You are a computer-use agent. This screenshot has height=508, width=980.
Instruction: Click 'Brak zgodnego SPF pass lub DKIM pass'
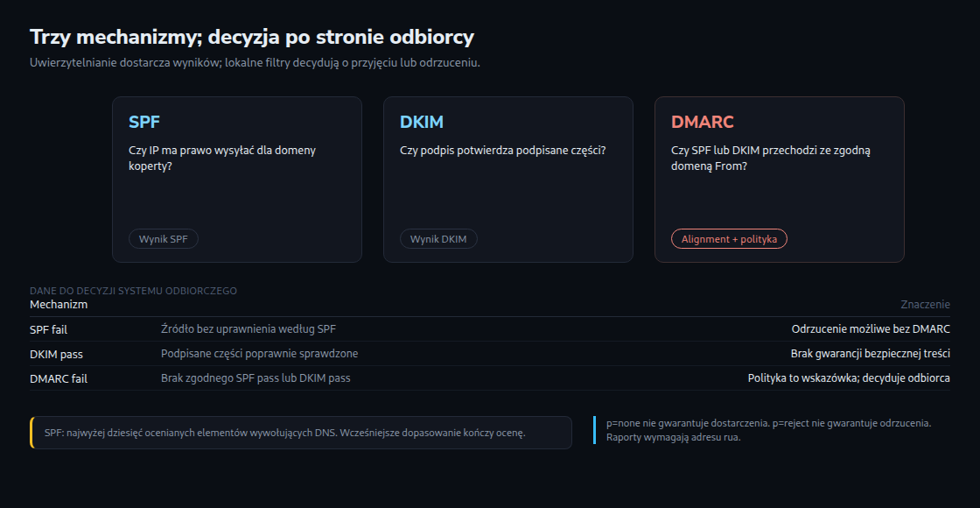[x=255, y=377]
